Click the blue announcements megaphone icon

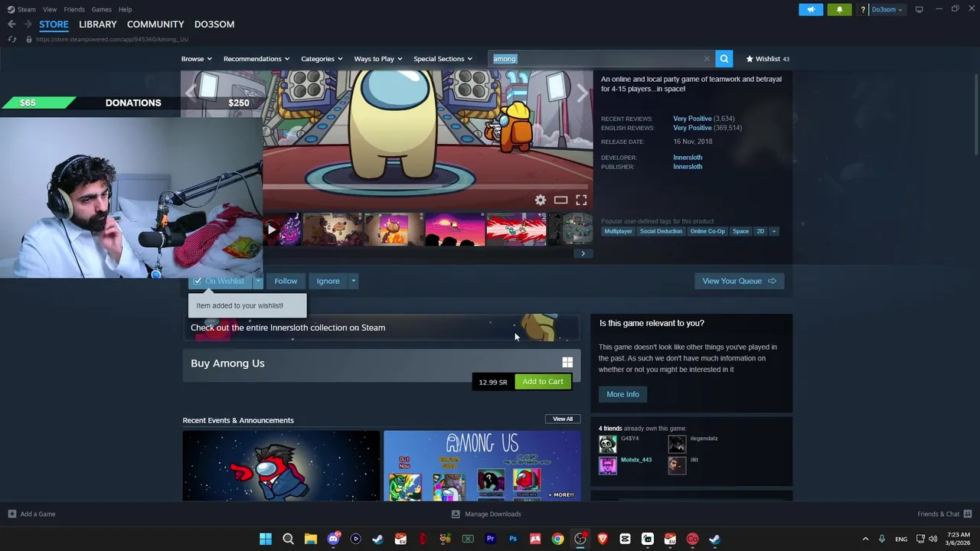(811, 9)
